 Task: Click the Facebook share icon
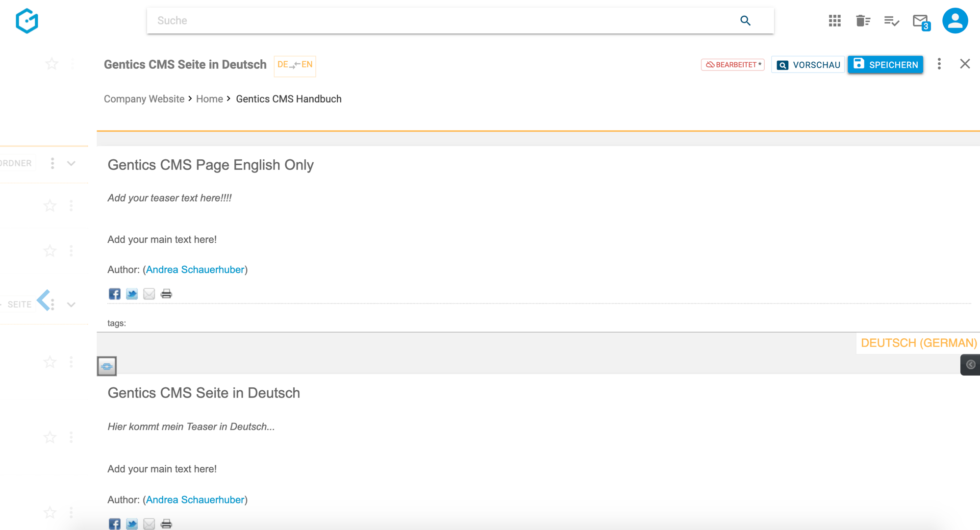[x=114, y=294]
